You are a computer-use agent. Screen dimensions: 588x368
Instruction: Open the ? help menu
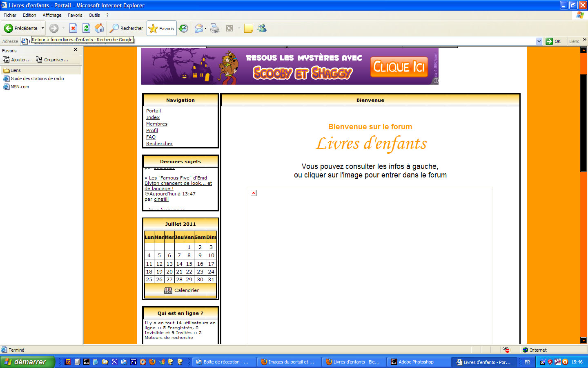pyautogui.click(x=107, y=15)
